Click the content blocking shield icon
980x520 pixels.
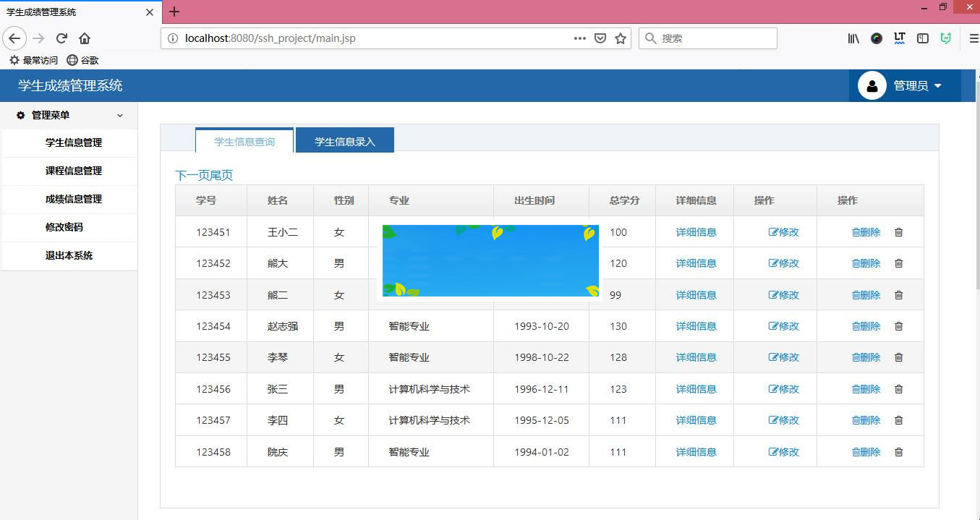click(600, 38)
